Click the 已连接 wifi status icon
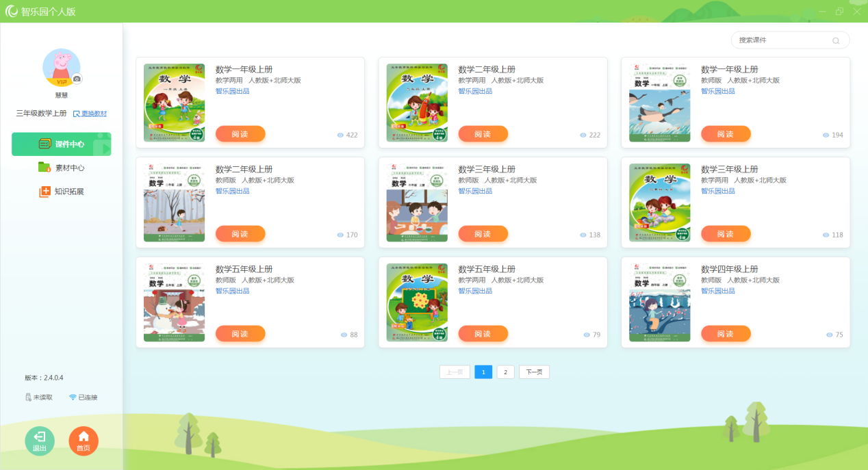 (x=73, y=397)
